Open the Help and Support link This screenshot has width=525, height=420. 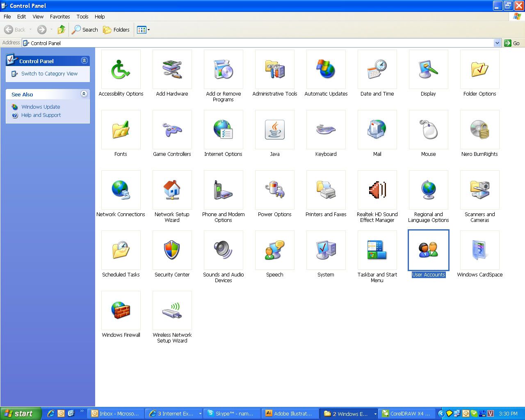(41, 115)
